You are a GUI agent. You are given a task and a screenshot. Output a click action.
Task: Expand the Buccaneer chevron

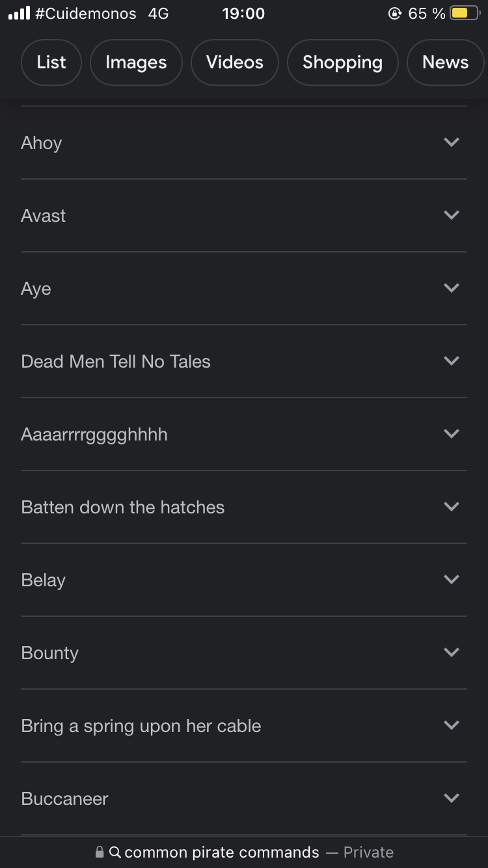click(x=452, y=798)
